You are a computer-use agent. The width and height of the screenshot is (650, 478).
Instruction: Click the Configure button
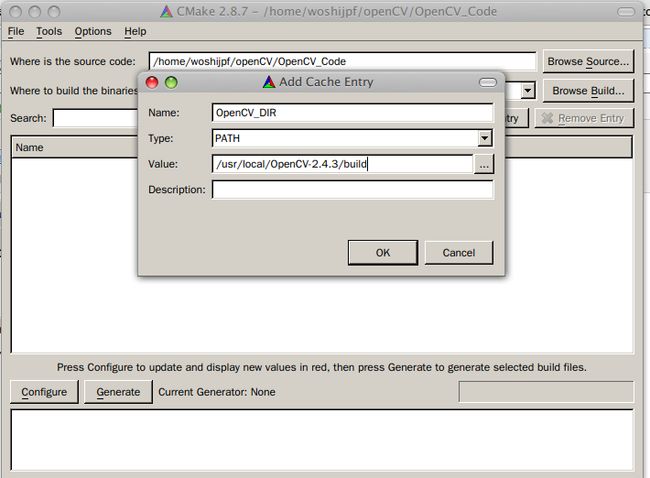[44, 392]
